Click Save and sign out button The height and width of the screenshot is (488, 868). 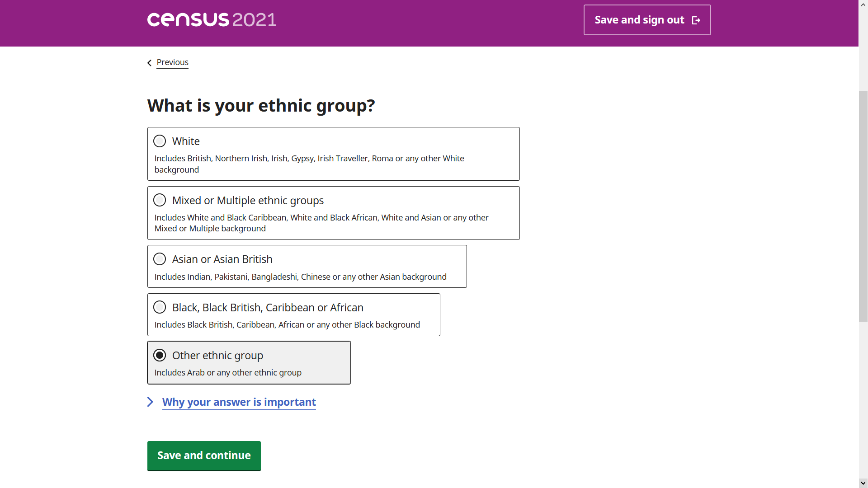pos(646,20)
